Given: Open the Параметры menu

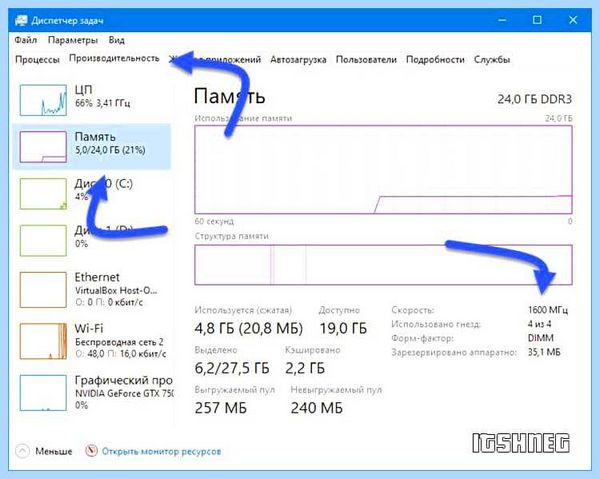Looking at the screenshot, I should tap(73, 40).
